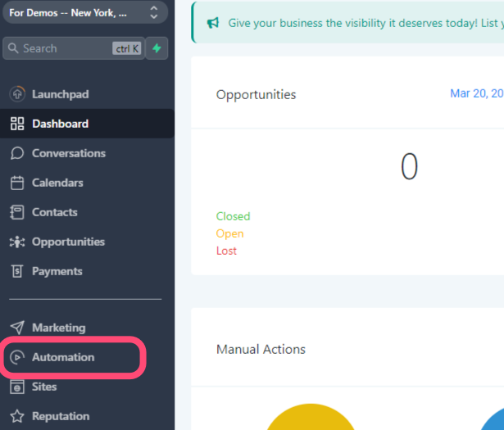Open Sites menu item

pyautogui.click(x=87, y=387)
